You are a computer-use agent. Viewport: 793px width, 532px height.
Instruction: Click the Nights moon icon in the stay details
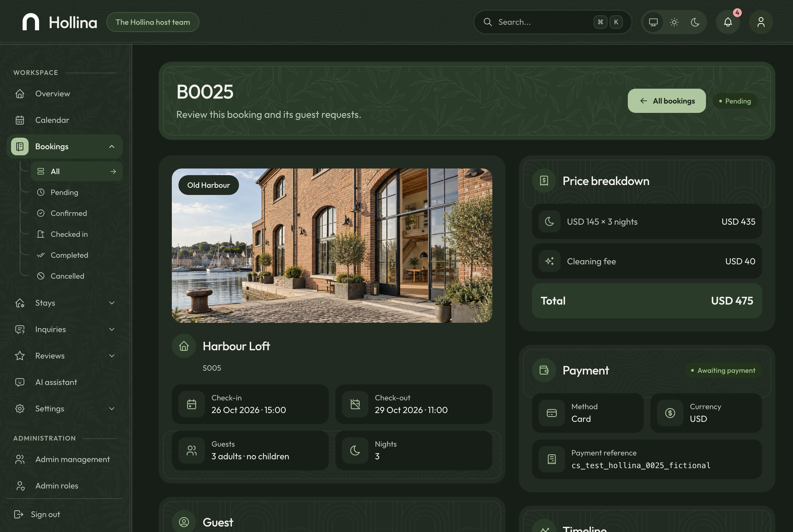coord(355,450)
